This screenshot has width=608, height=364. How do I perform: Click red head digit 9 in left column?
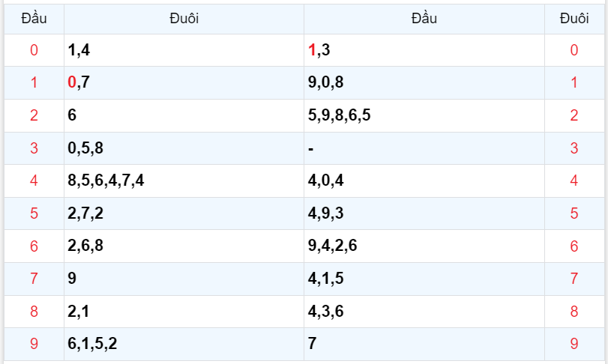tap(34, 344)
